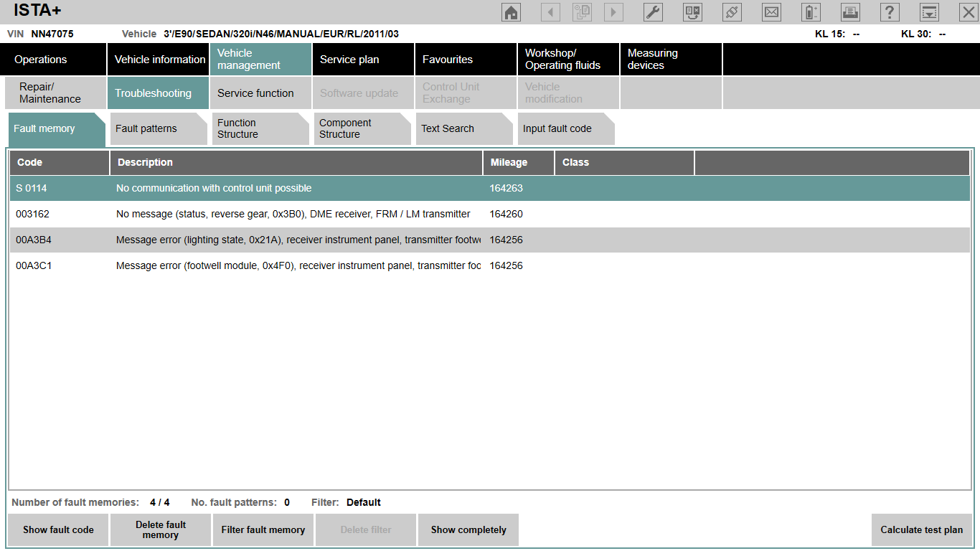
Task: Click the vehicle description string 3'/E90/SEDAN
Action: point(281,34)
